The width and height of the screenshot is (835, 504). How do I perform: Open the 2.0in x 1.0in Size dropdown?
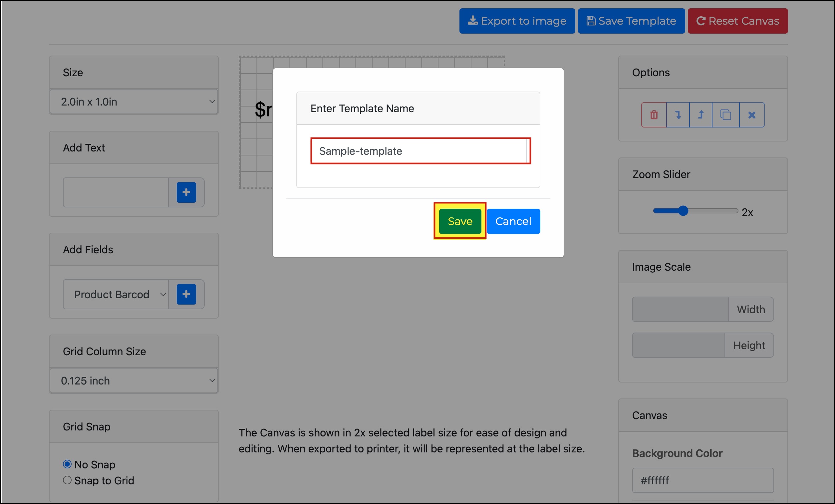(134, 102)
